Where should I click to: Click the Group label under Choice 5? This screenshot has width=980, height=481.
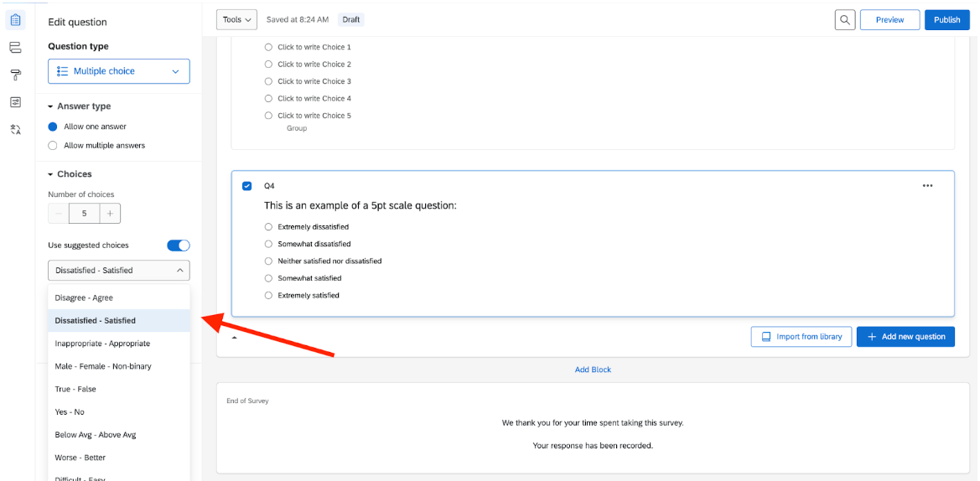[x=297, y=129]
